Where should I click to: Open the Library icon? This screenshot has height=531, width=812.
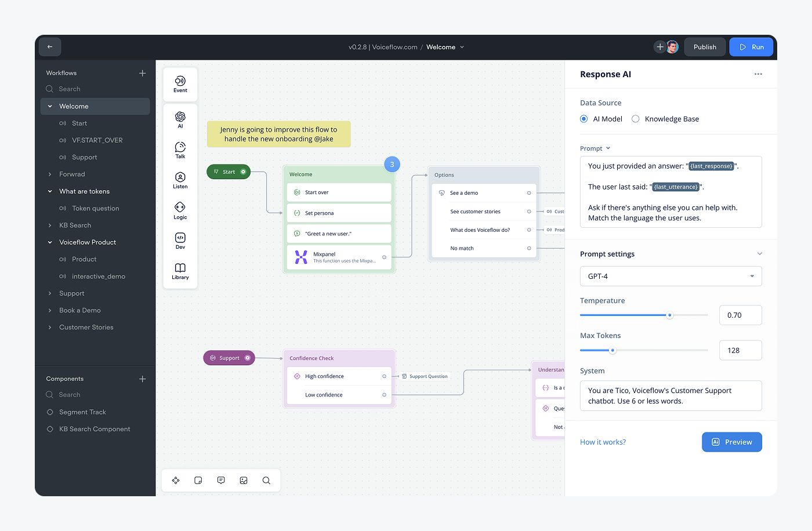(x=180, y=271)
